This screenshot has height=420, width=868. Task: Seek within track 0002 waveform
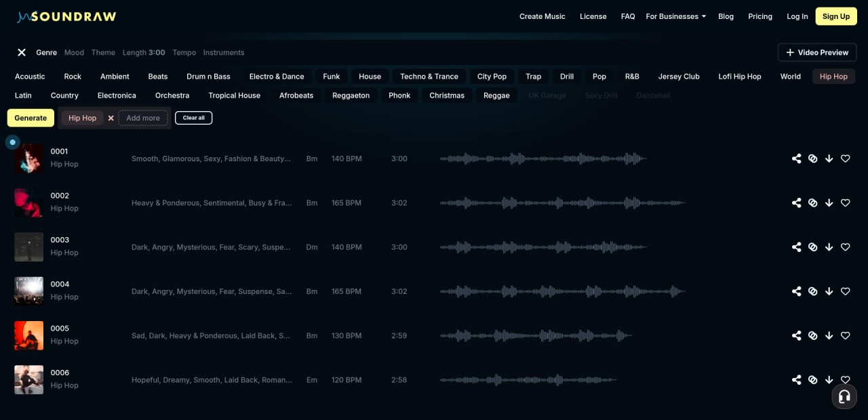[x=562, y=203]
